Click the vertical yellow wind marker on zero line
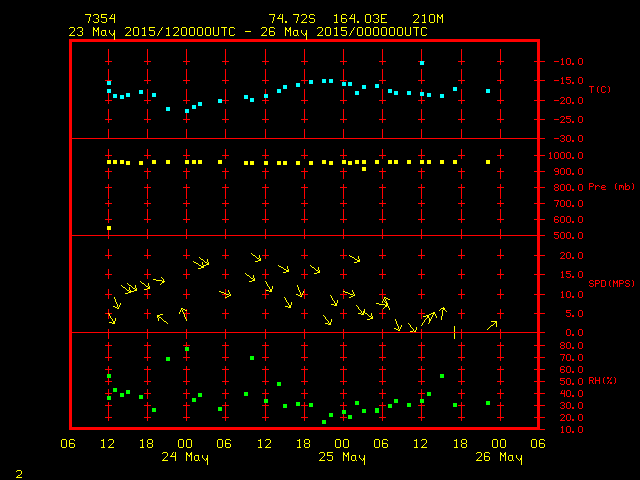 pyautogui.click(x=455, y=331)
